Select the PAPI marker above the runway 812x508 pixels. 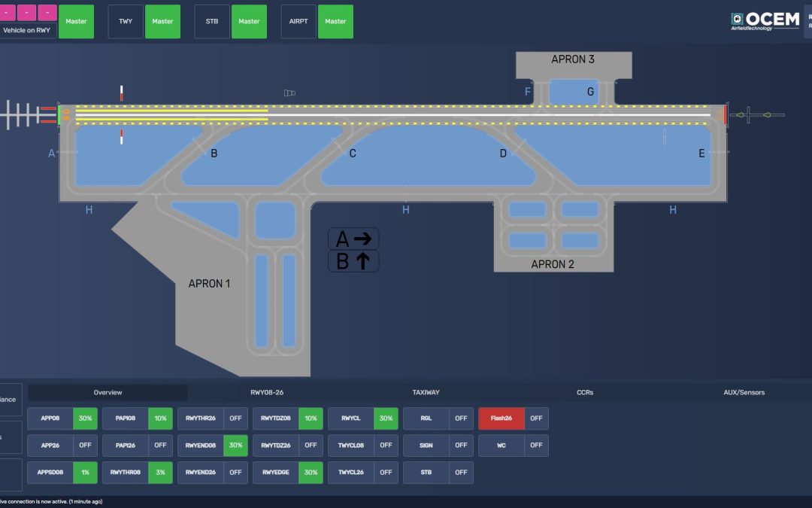(x=122, y=93)
